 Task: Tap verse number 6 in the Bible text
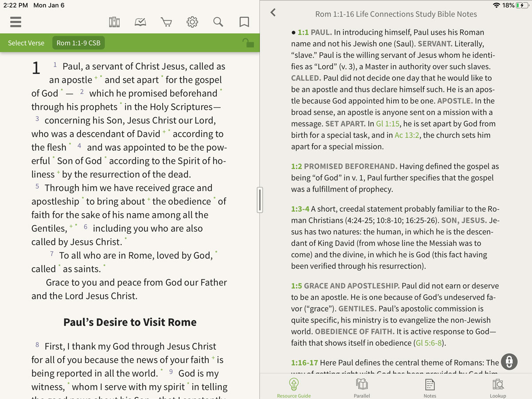86,227
